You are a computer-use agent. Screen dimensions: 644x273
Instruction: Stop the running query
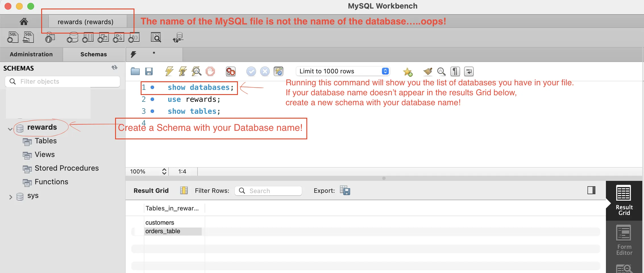tap(210, 71)
